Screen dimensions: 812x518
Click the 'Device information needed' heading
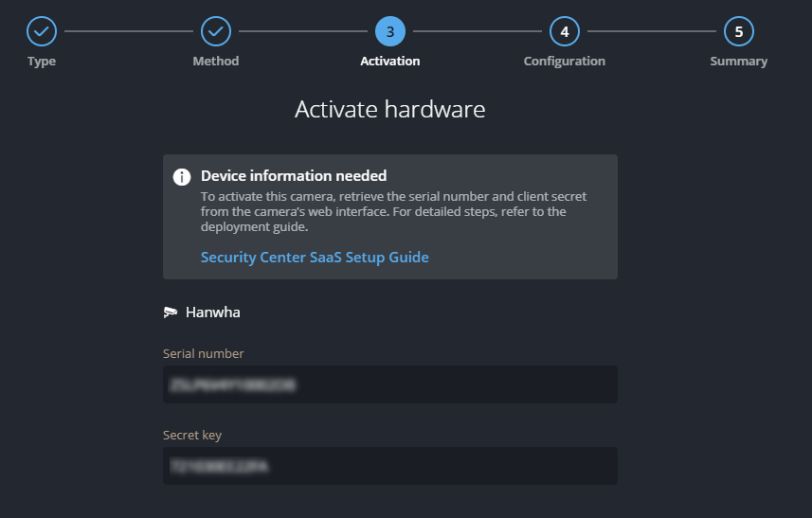click(294, 176)
